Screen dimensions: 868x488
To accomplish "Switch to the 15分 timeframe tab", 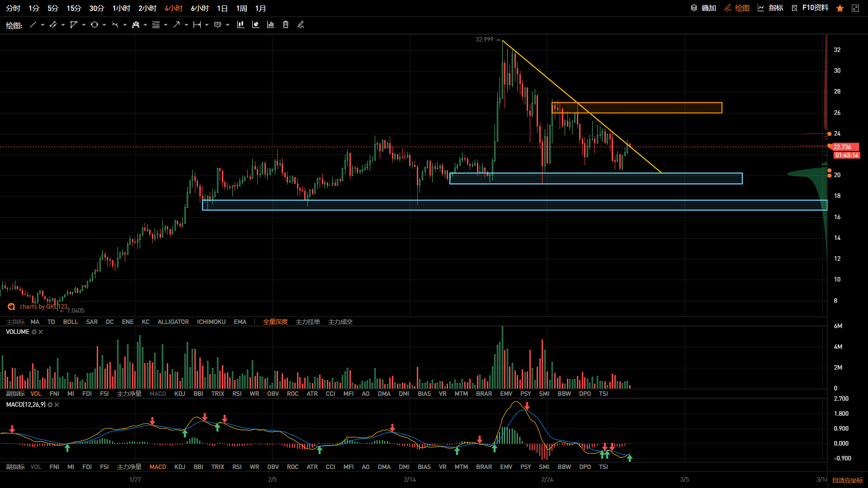I will coord(74,8).
